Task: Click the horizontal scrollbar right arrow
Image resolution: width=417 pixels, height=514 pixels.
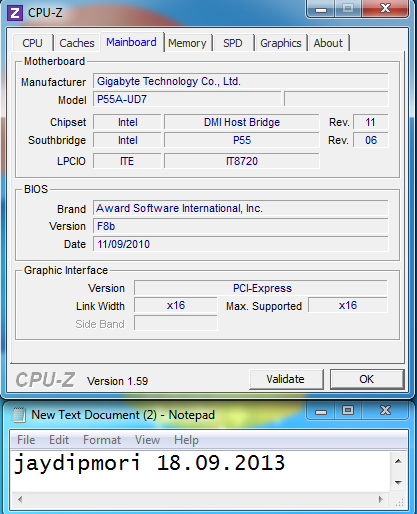Action: (381, 499)
